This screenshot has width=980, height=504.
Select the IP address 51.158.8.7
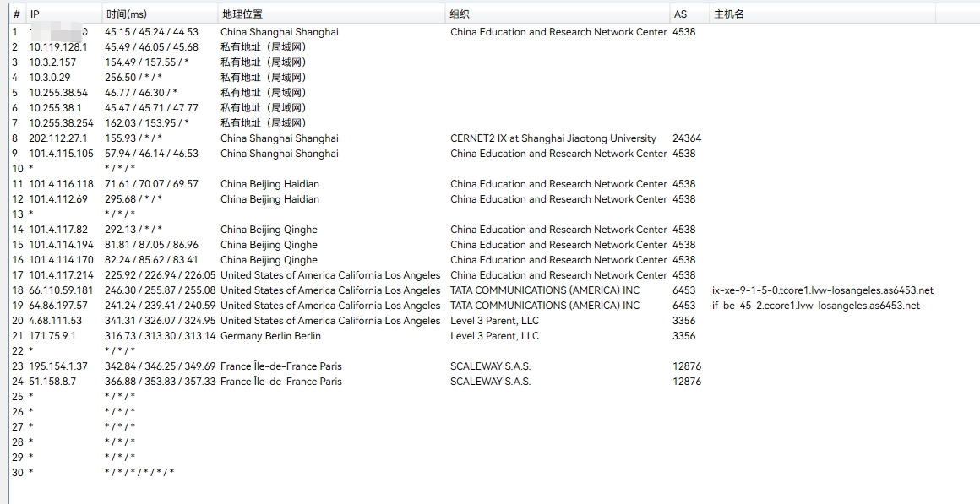coord(52,382)
